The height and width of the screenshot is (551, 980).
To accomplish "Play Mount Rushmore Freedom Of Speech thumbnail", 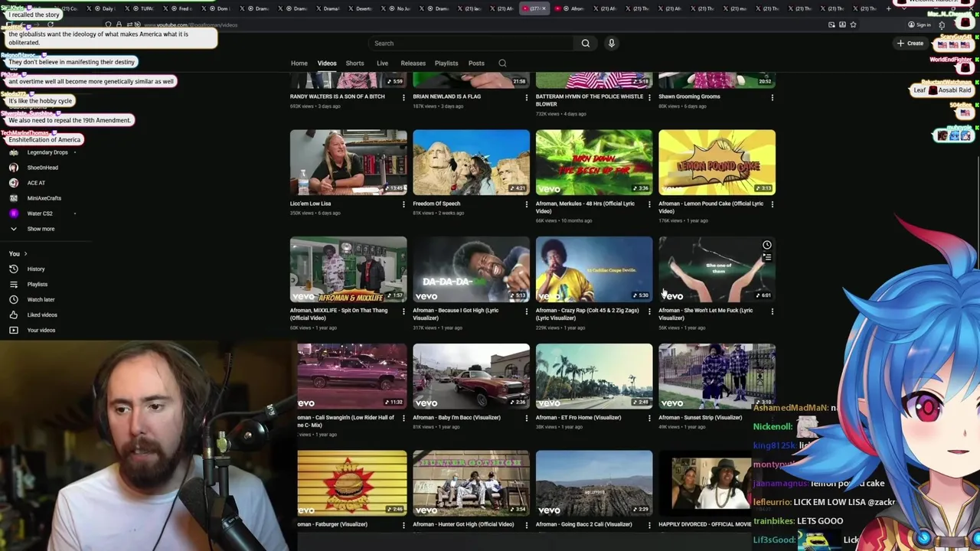I will 471,162.
